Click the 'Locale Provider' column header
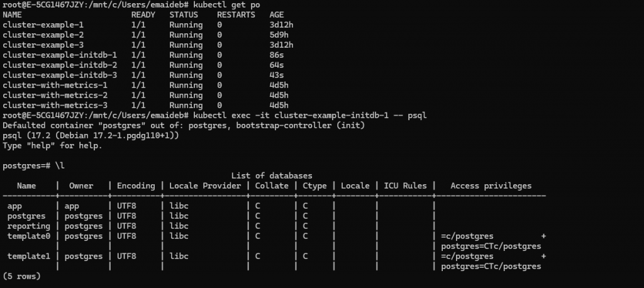Image resolution: width=644 pixels, height=288 pixels. coord(205,186)
